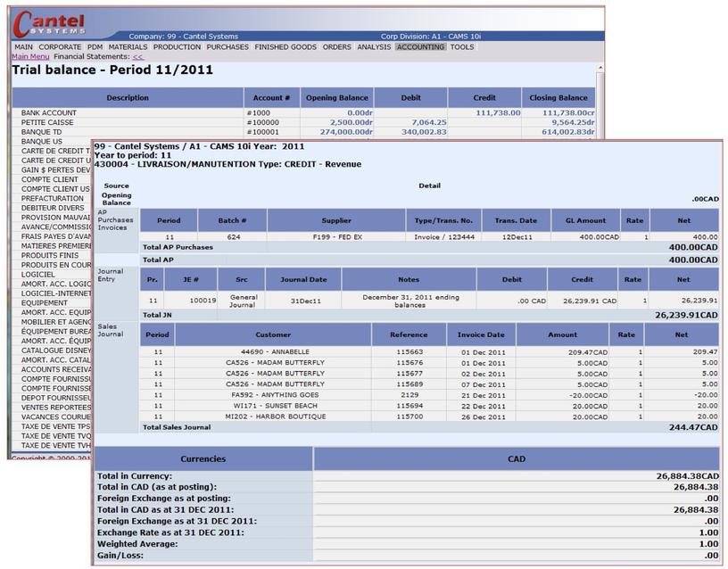728x569 pixels.
Task: Select customer WI171 - SUNSET BEACH
Action: (276, 406)
